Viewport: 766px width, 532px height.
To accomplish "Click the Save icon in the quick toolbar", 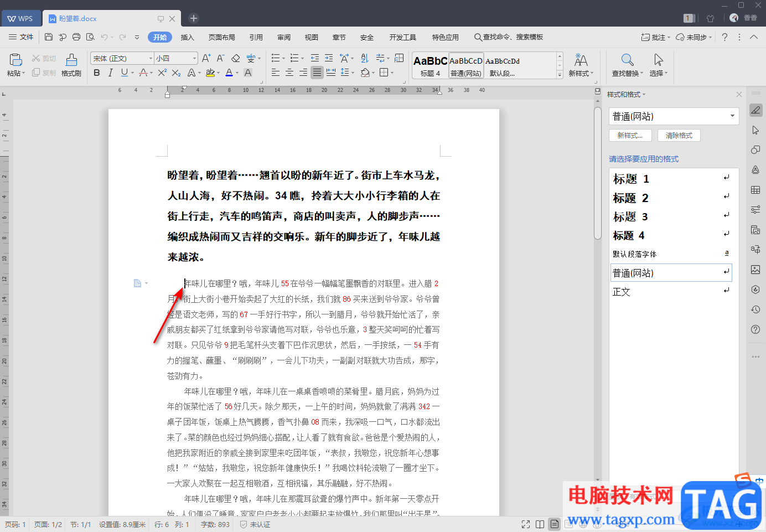I will click(49, 37).
